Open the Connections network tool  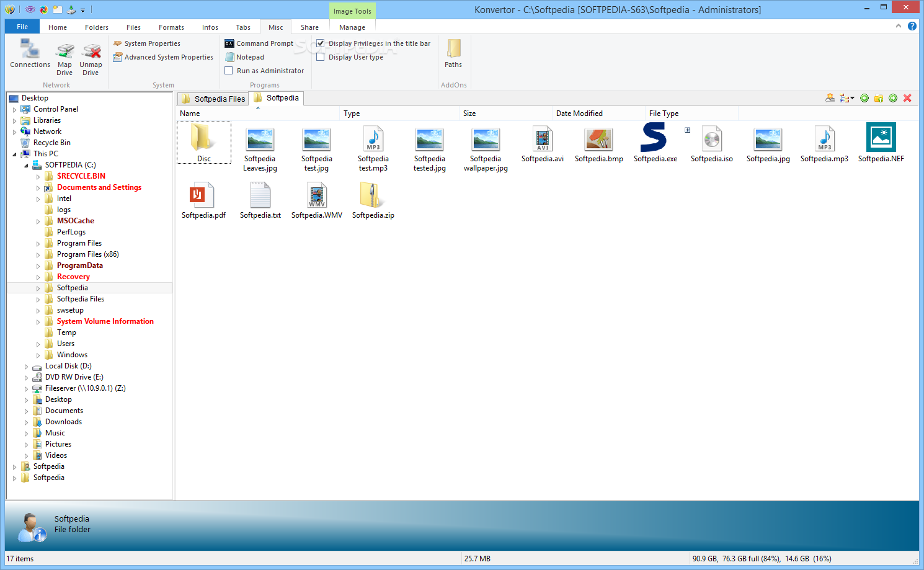coord(30,53)
